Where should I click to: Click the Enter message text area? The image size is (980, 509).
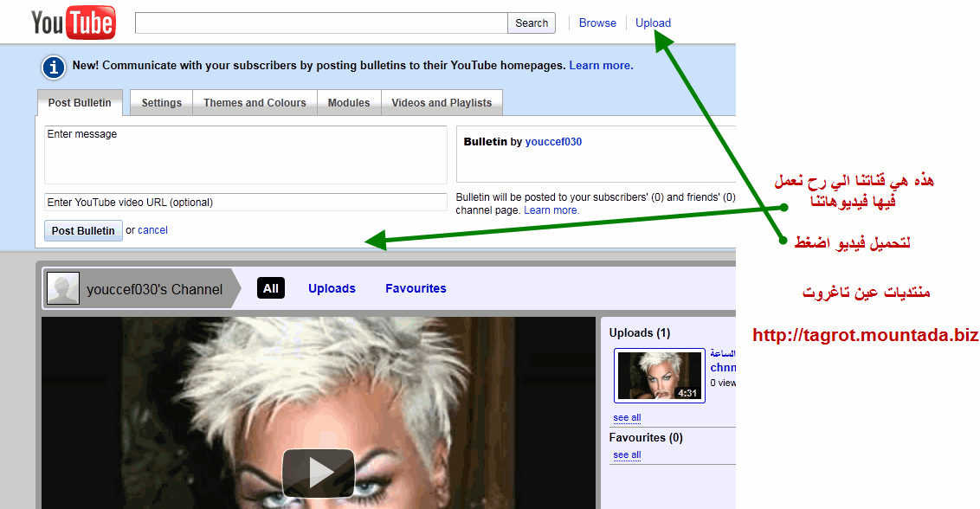click(x=246, y=154)
